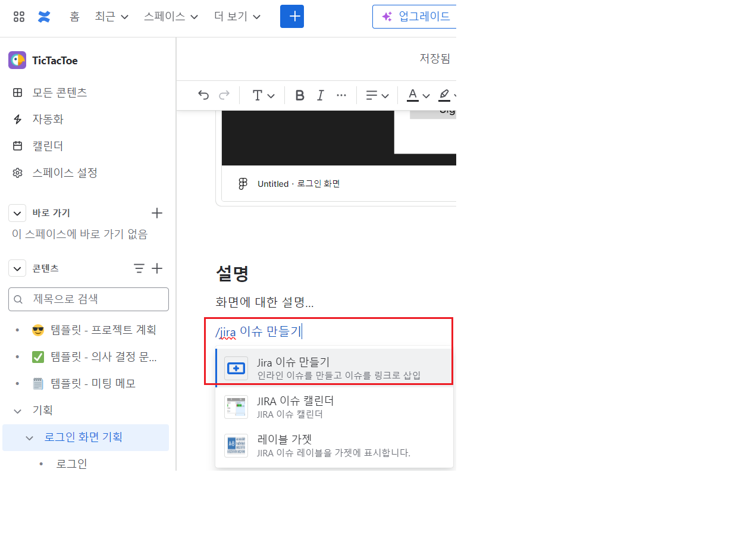Select Jira 이슈 만들기 from suggestions
The width and height of the screenshot is (756, 551).
[334, 368]
